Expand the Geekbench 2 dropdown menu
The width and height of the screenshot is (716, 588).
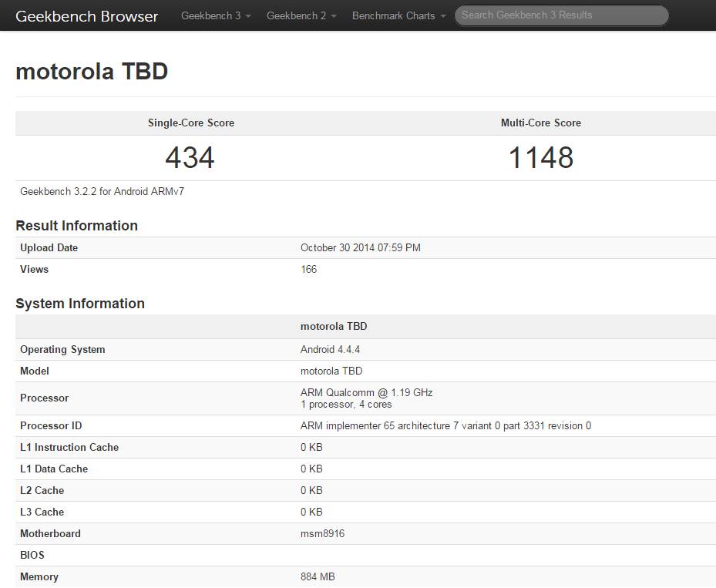click(301, 15)
